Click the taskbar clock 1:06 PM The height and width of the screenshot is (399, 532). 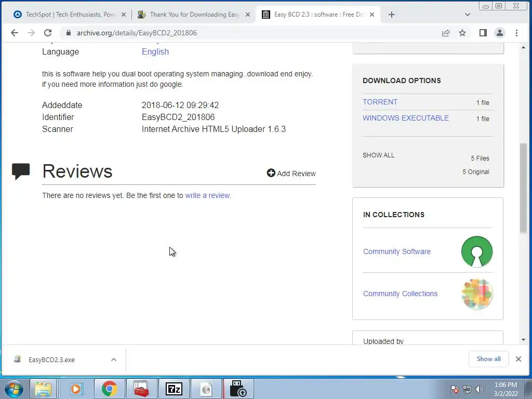(506, 385)
